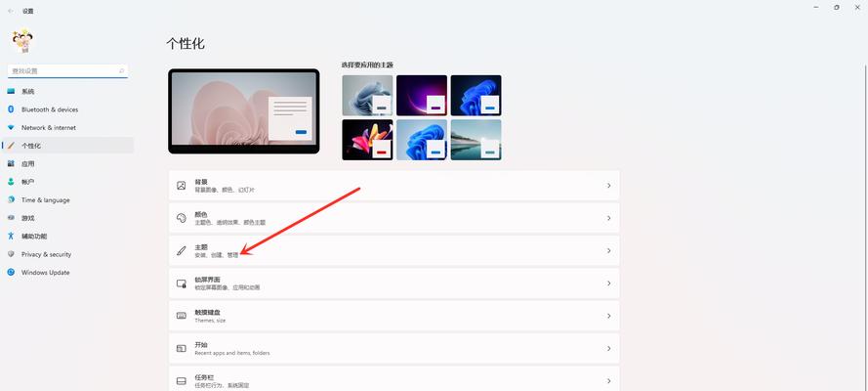Open Bluetooth & devices via its Bluetooth icon
The height and width of the screenshot is (391, 868).
[x=11, y=109]
